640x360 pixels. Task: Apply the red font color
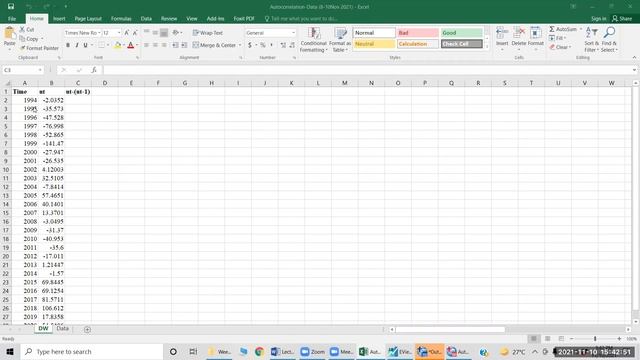pos(131,45)
